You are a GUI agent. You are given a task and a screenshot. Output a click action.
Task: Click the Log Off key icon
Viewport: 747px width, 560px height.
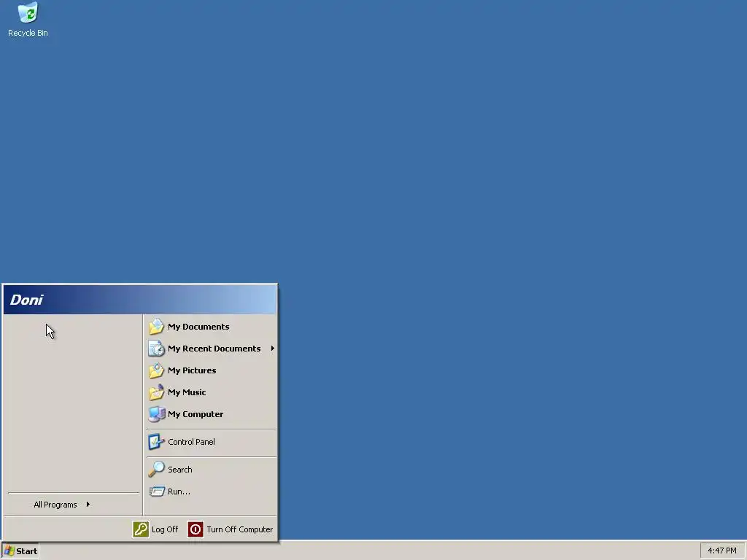tap(141, 529)
